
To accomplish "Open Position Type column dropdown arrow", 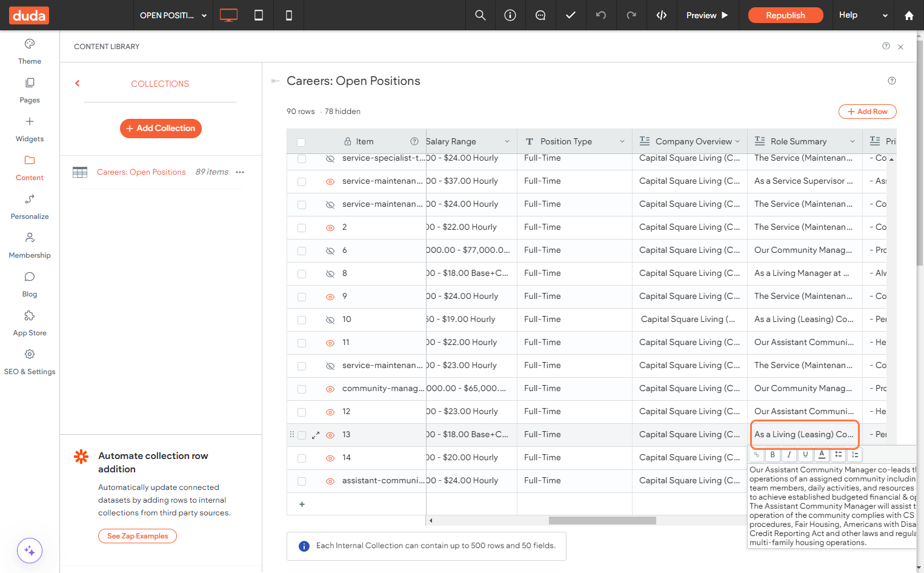I will tap(622, 141).
